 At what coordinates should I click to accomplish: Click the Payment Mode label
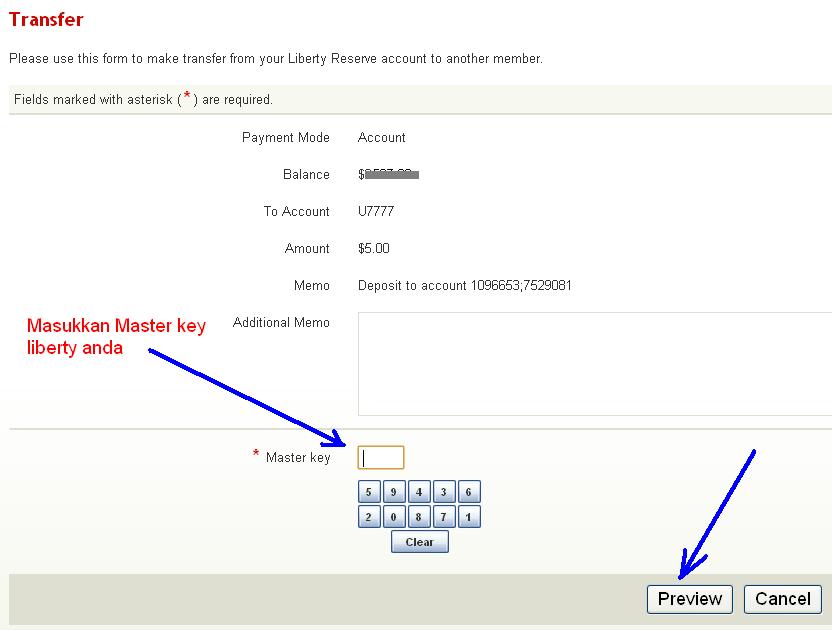[285, 137]
